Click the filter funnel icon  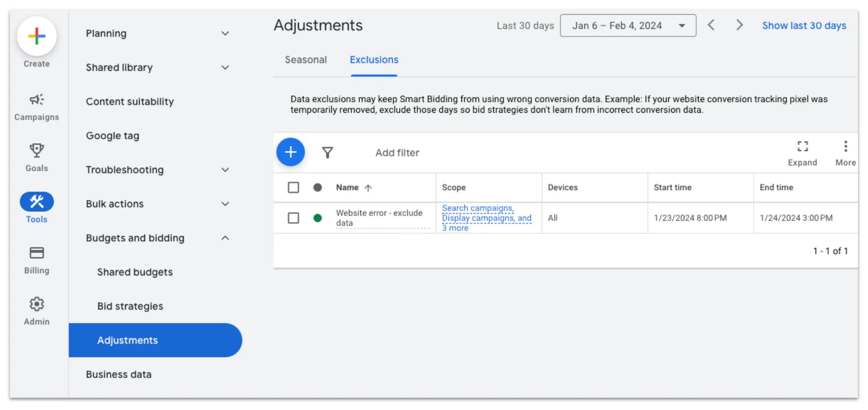pyautogui.click(x=328, y=152)
